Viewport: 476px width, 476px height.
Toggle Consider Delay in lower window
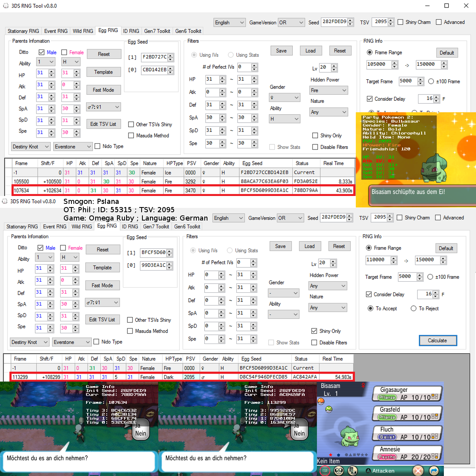(x=369, y=294)
